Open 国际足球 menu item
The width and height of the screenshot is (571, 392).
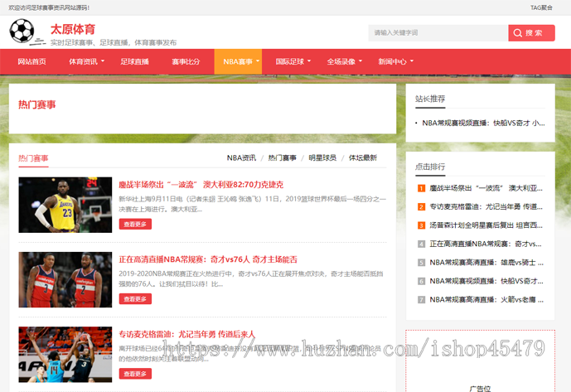click(289, 61)
